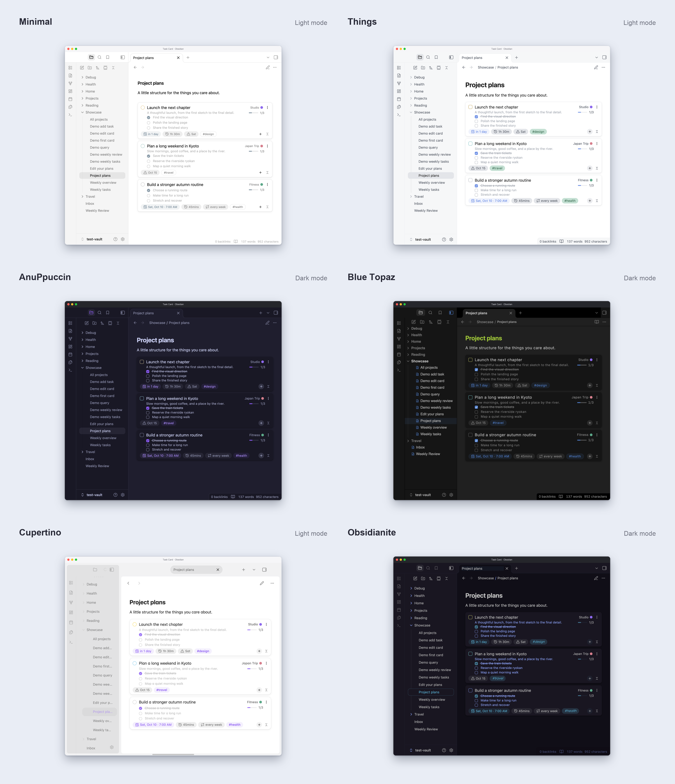
Task: Navigate back in the AnuPpuccin window
Action: (x=135, y=323)
